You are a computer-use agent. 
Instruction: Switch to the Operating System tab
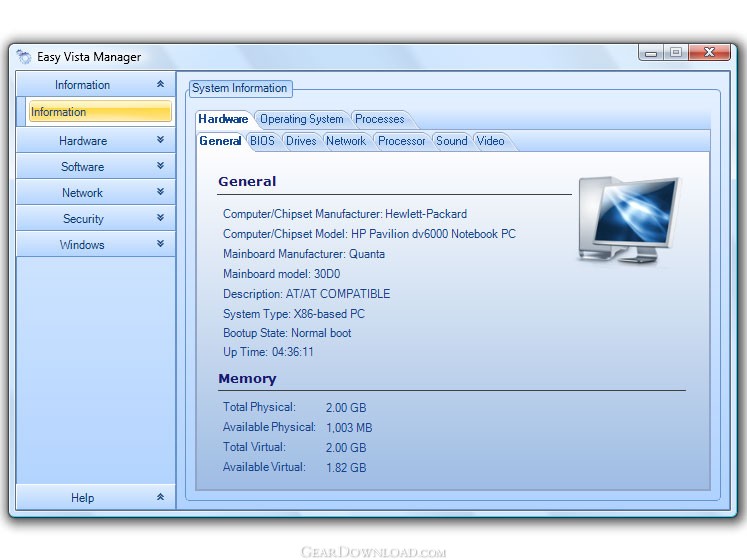[302, 119]
